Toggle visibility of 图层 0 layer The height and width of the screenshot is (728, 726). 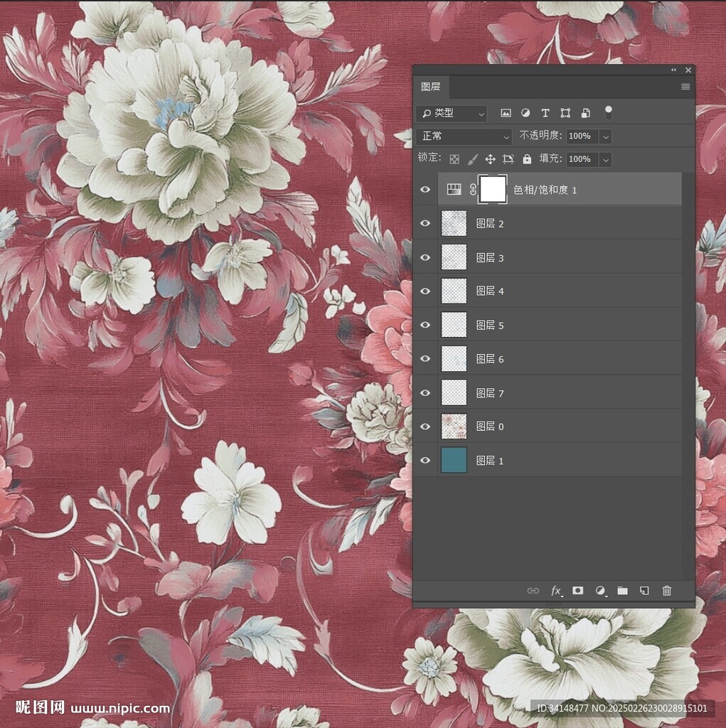coord(425,427)
